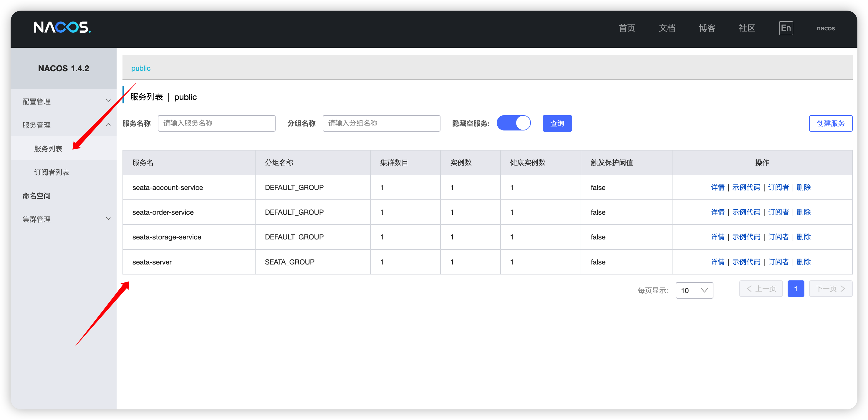Image resolution: width=868 pixels, height=420 pixels.
Task: Click the 下一页 pagination button
Action: point(831,289)
